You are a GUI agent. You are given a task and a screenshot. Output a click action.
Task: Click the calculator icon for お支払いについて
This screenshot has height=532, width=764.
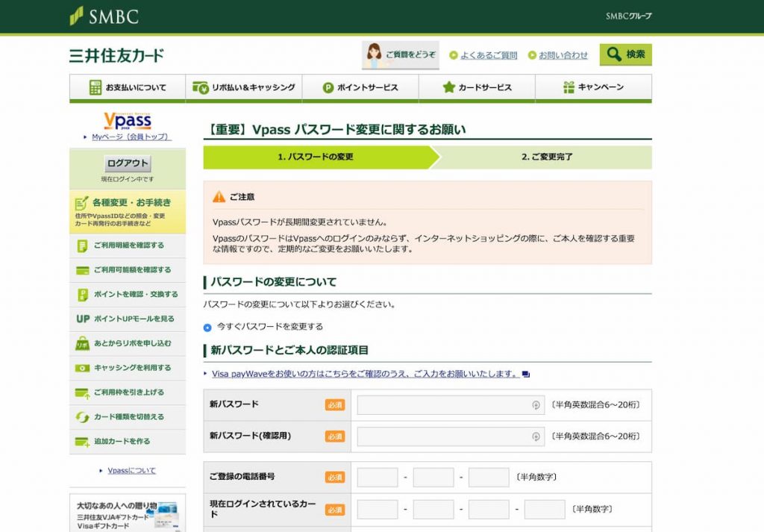95,87
